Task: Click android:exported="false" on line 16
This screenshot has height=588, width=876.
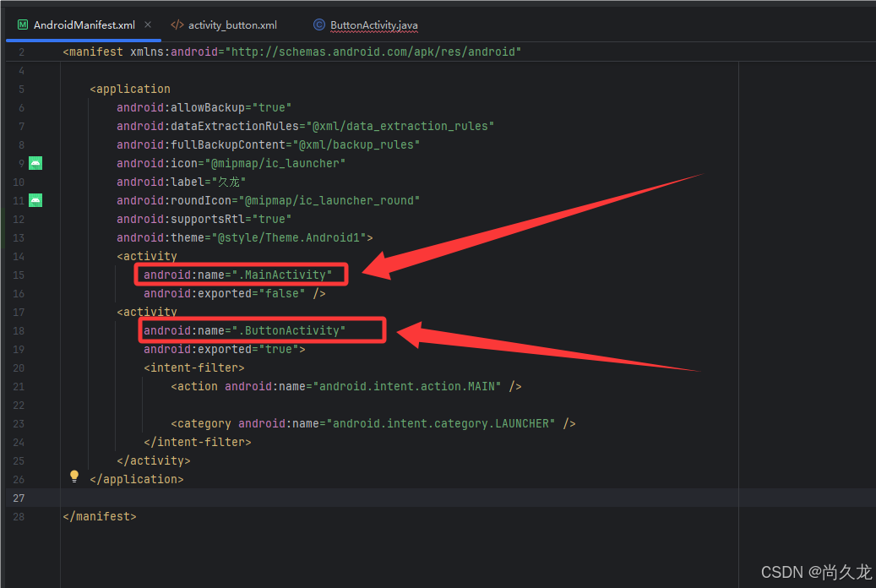Action: pyautogui.click(x=225, y=293)
